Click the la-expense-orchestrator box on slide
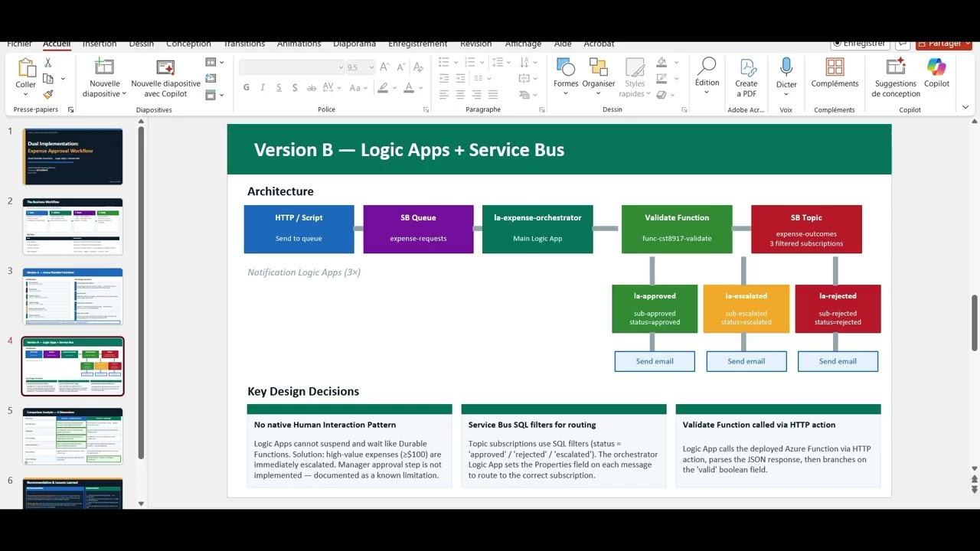The height and width of the screenshot is (551, 980). click(537, 229)
